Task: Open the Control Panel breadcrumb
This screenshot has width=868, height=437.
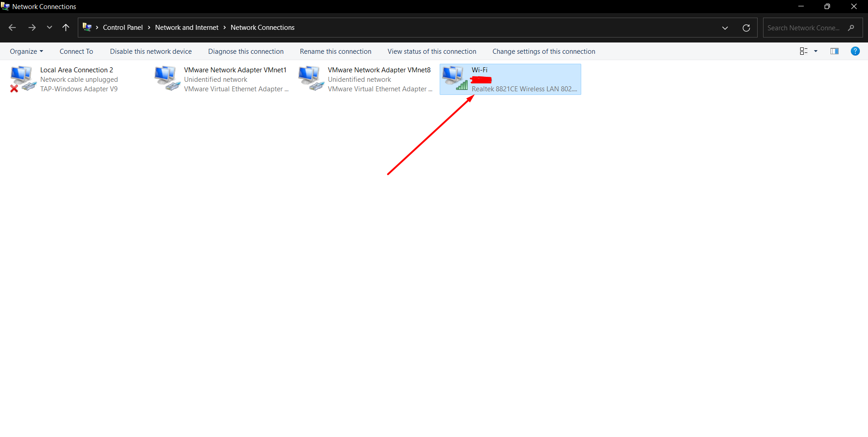Action: click(x=123, y=28)
